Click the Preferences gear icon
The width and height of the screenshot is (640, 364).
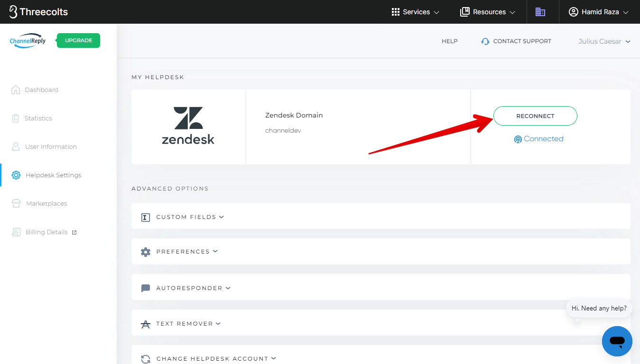coord(146,252)
